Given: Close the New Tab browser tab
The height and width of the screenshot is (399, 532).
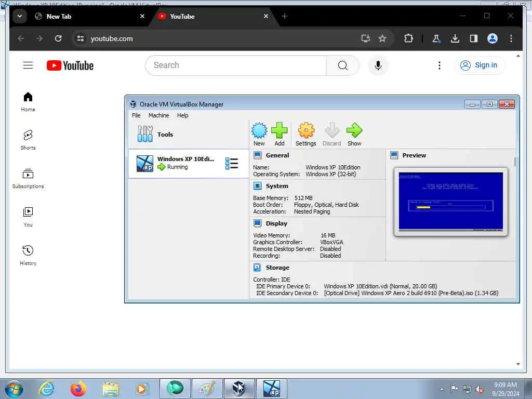Looking at the screenshot, I should click(142, 16).
